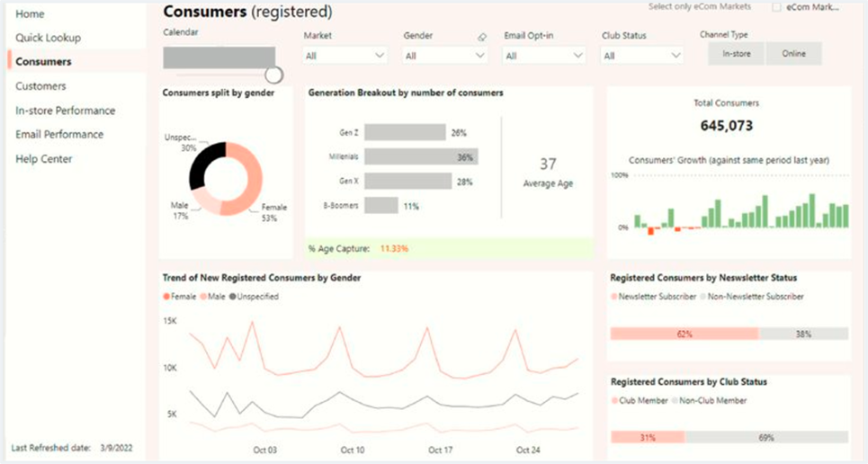Click the Calendar slider handle
The image size is (868, 464).
(273, 75)
